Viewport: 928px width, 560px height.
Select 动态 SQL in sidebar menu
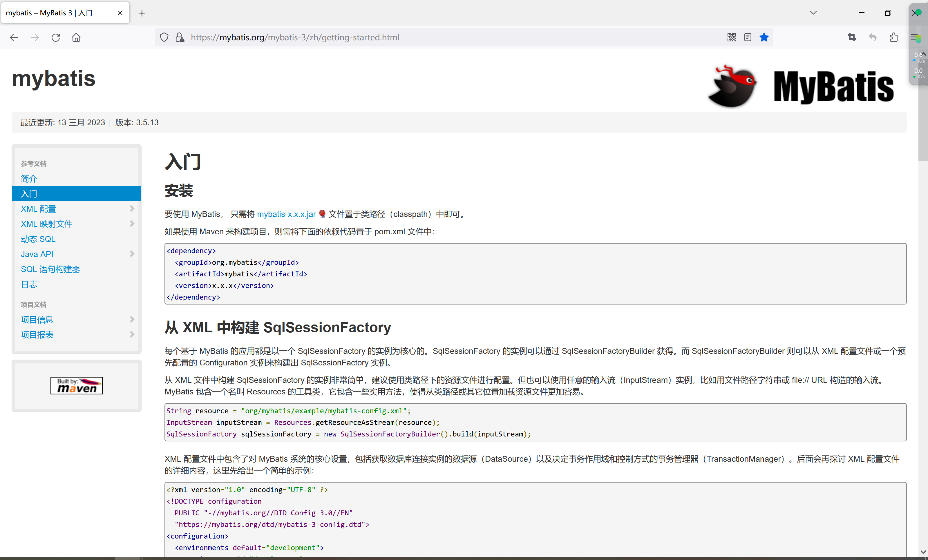(38, 239)
